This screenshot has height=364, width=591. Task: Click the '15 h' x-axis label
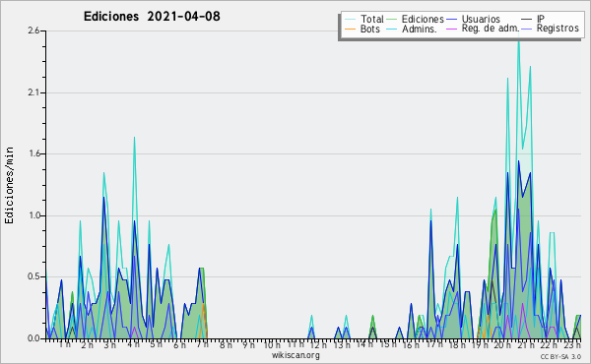(388, 344)
